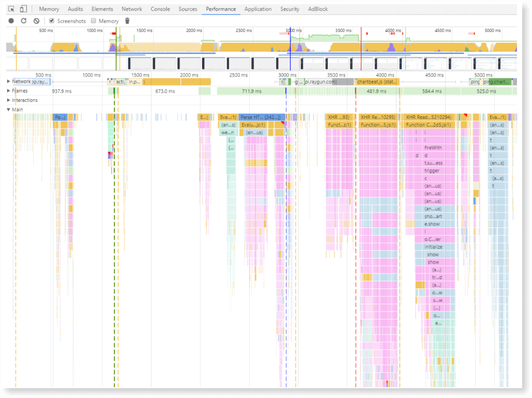Click the inspect element picker icon

coord(11,9)
